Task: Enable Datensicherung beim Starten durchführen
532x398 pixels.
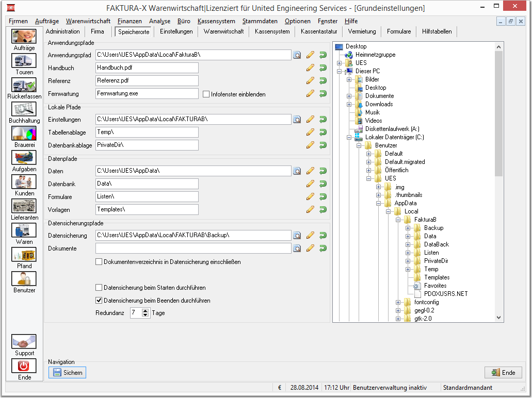Action: pos(99,288)
